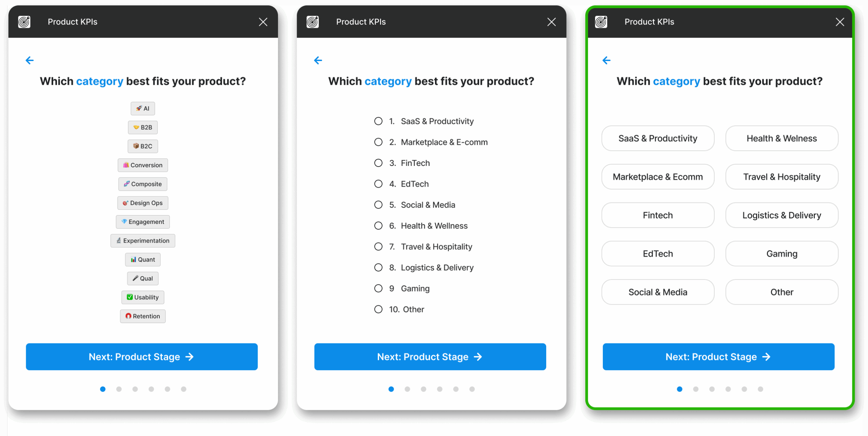Click the target logo icon in left panel header

point(24,22)
